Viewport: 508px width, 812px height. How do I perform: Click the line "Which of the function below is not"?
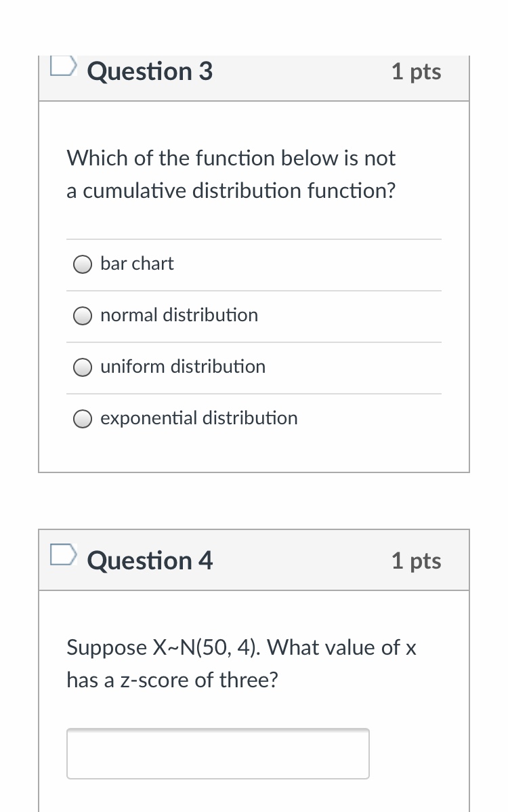(x=231, y=159)
